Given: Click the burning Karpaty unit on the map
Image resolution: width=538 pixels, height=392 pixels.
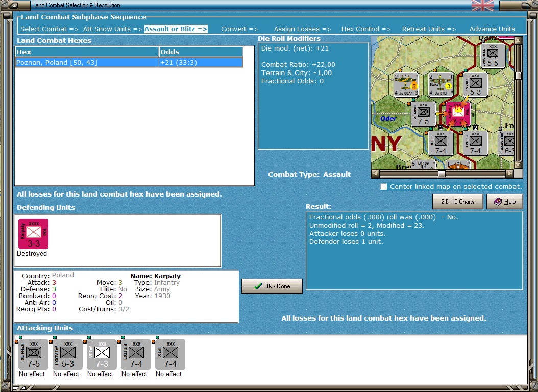Looking at the screenshot, I should (x=458, y=114).
